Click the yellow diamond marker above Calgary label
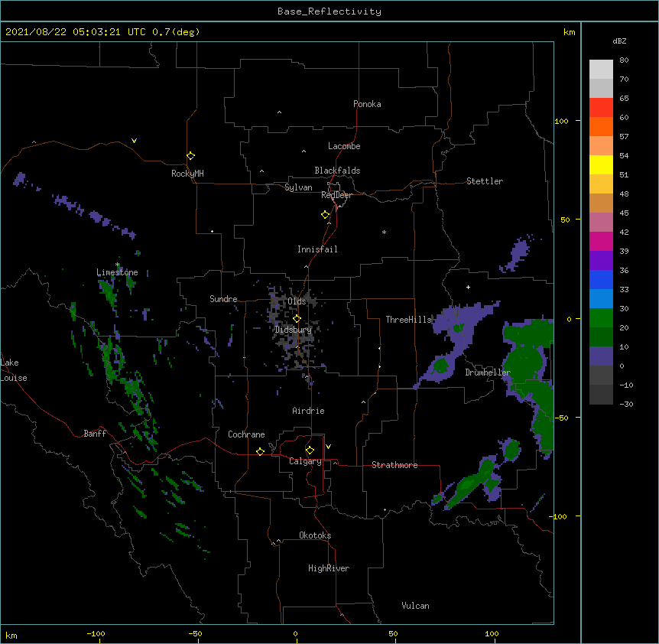The width and height of the screenshot is (659, 644). (x=310, y=450)
